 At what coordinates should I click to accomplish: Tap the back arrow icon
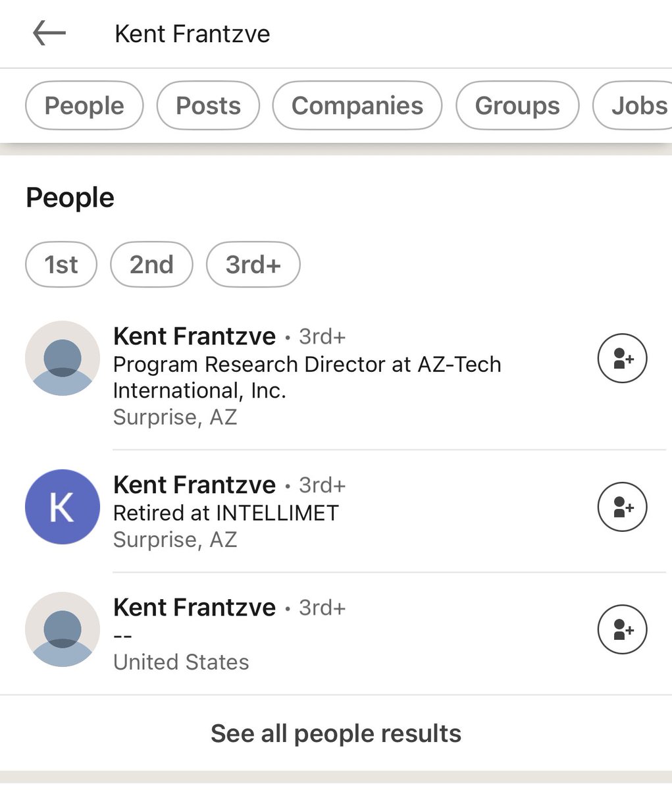click(49, 33)
